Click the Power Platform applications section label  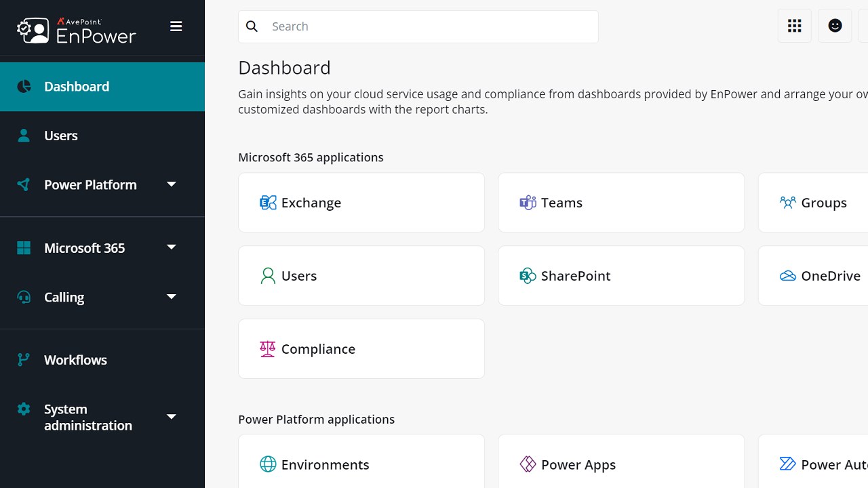pos(316,420)
